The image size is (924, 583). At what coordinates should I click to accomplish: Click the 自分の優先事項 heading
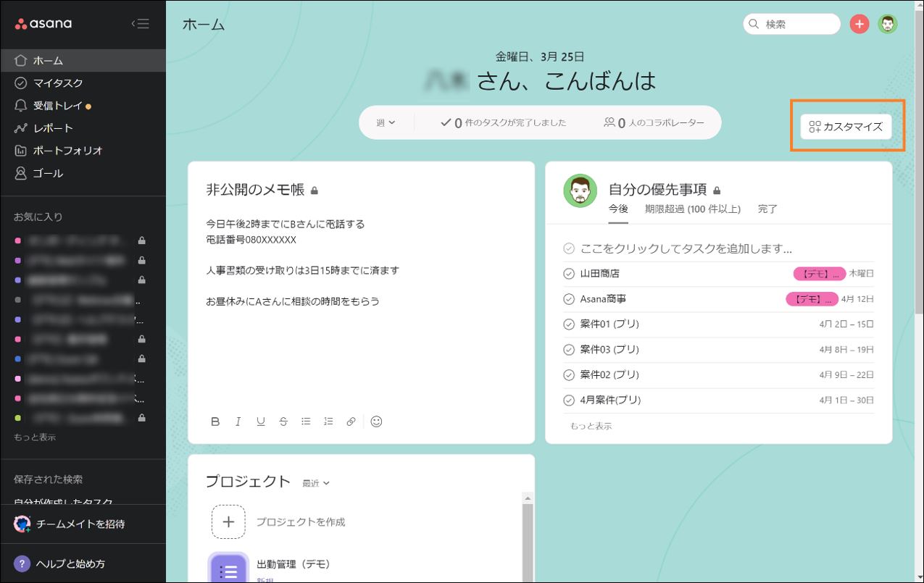[x=657, y=190]
